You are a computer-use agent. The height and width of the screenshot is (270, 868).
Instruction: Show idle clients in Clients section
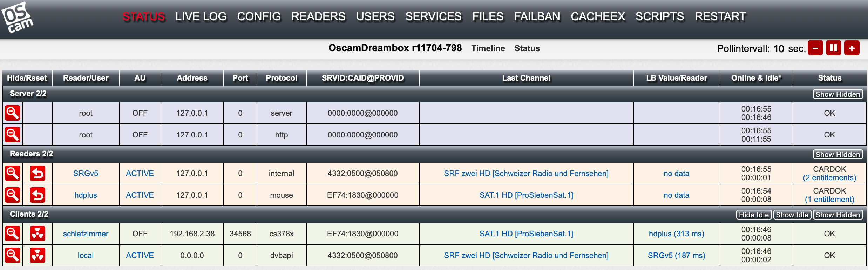(x=792, y=215)
